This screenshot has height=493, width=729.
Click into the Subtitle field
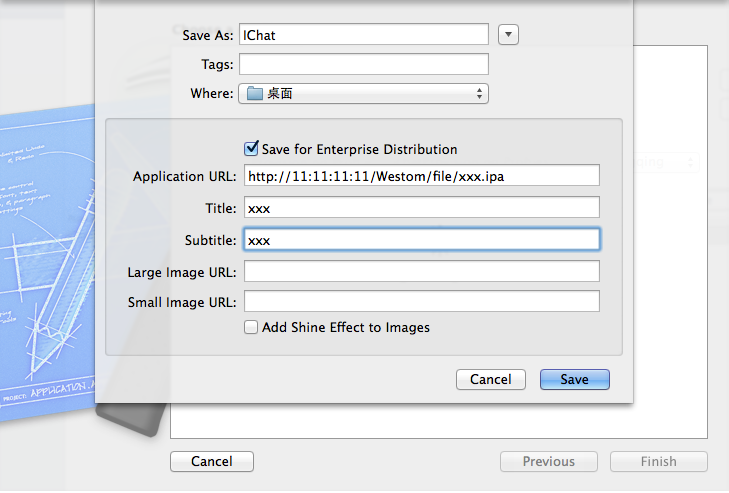[x=421, y=240]
